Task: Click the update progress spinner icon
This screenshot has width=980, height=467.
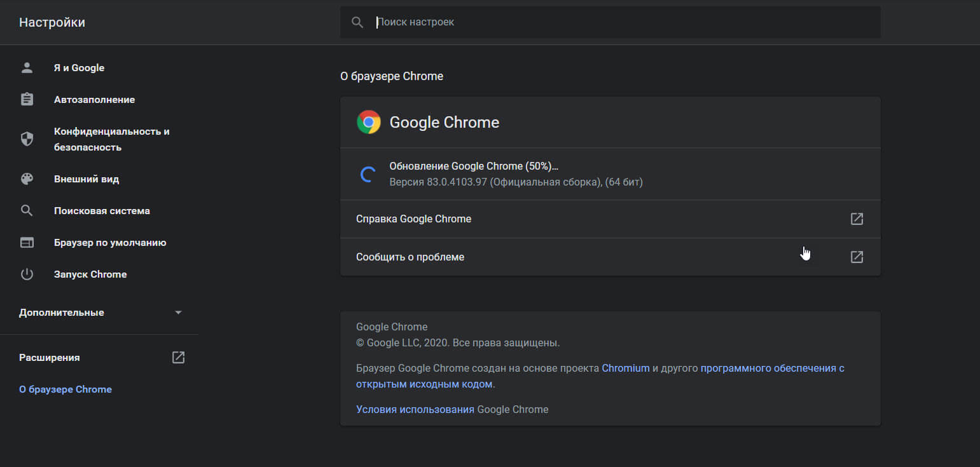Action: click(368, 174)
